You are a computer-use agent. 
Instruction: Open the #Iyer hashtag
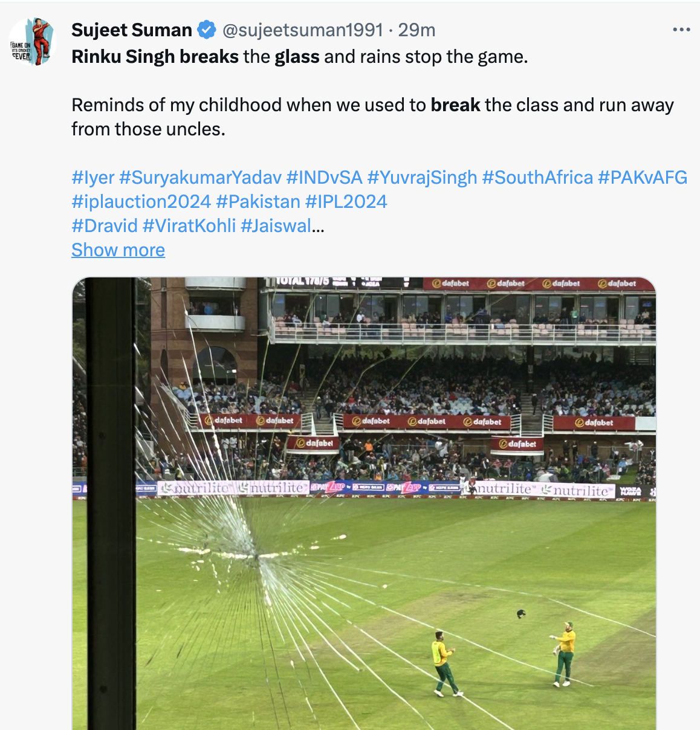(92, 177)
